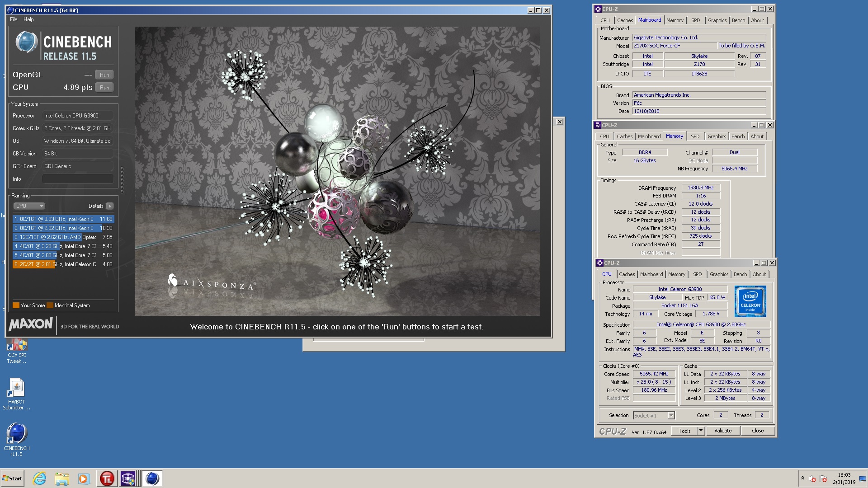Click the Core Speed value 5065.42 MHz
This screenshot has width=868, height=488.
point(654,374)
